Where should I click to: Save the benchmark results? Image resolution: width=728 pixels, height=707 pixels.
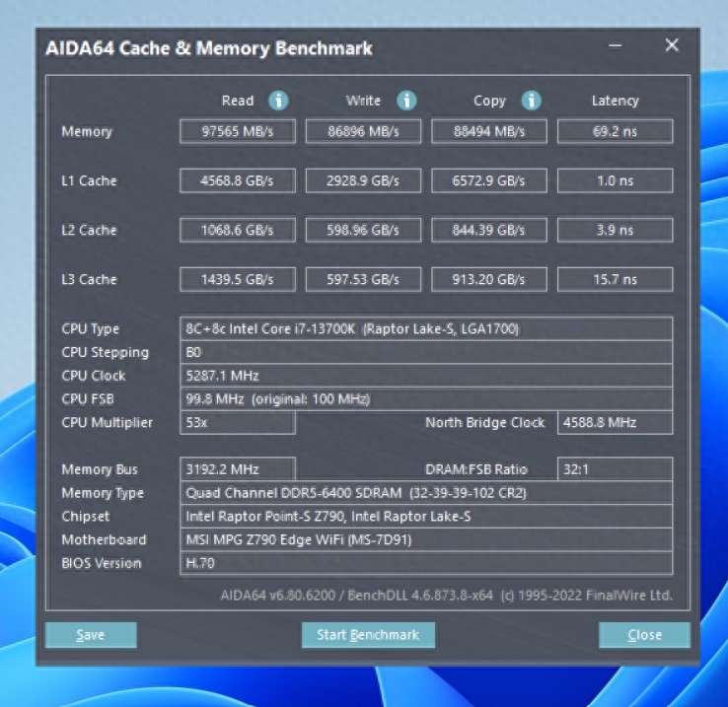[x=91, y=635]
